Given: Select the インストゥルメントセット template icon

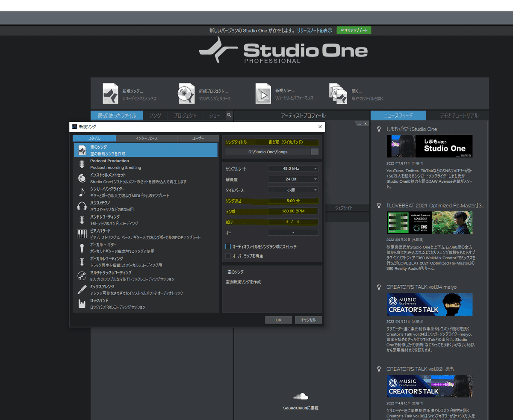Looking at the screenshot, I should (82, 178).
